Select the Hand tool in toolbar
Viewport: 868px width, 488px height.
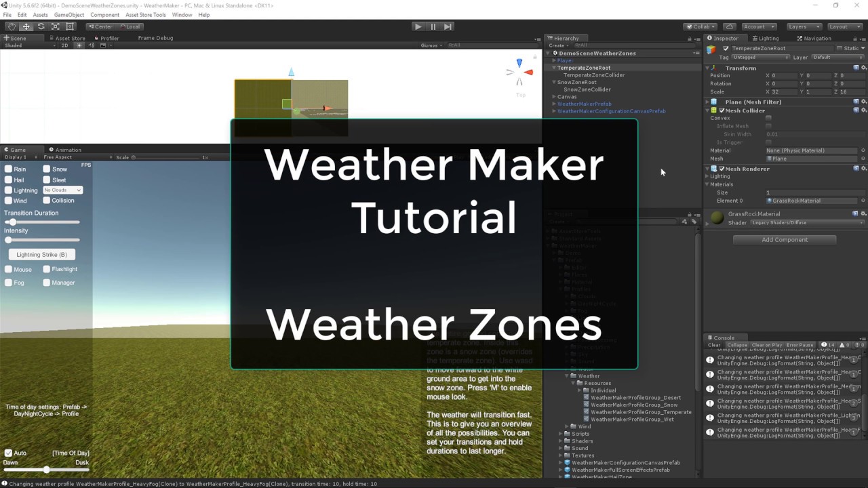click(x=12, y=26)
